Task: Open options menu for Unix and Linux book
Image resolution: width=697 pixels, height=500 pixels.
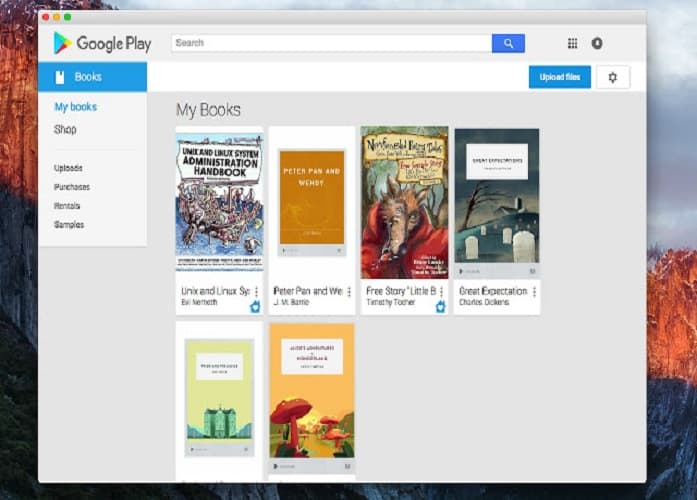Action: 256,292
